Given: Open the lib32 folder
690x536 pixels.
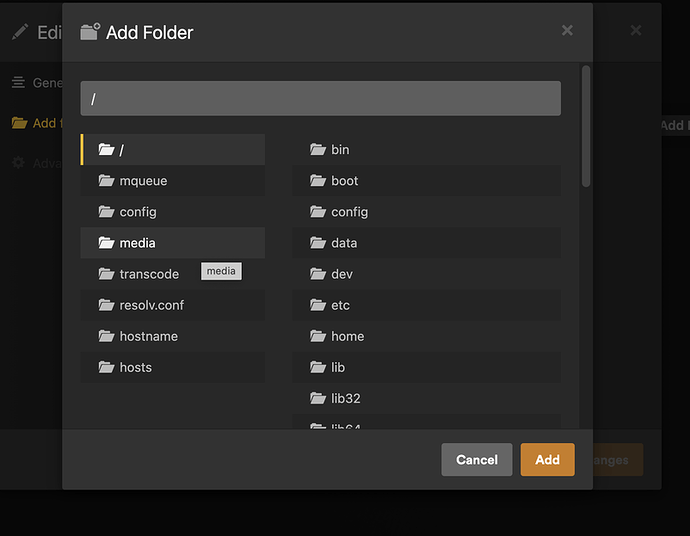Looking at the screenshot, I should point(426,398).
